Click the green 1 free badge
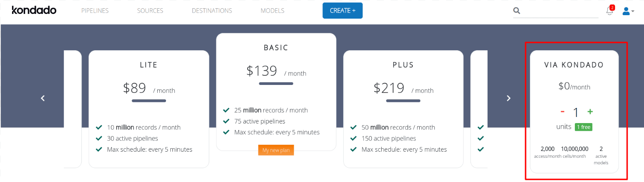Viewport: 644px width, 182px height. tap(583, 127)
